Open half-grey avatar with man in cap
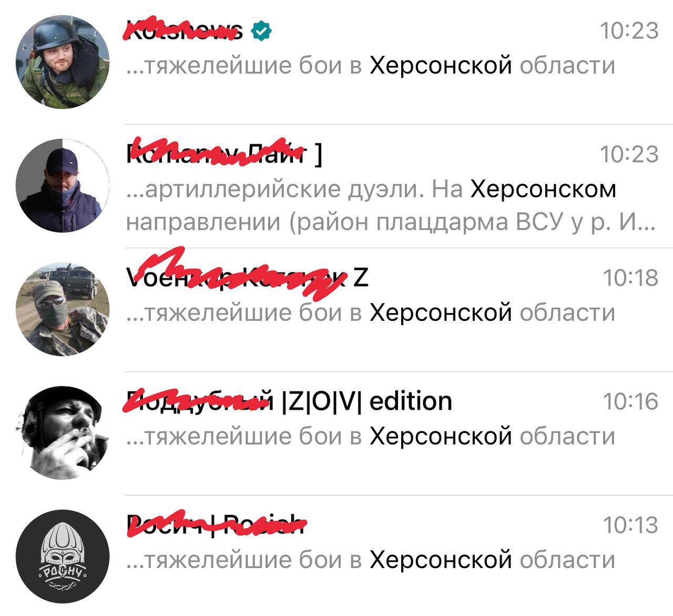The height and width of the screenshot is (616, 673). (63, 186)
